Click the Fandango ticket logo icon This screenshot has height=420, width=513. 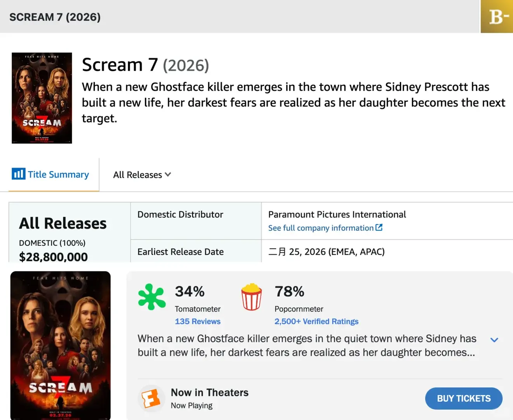click(x=151, y=398)
